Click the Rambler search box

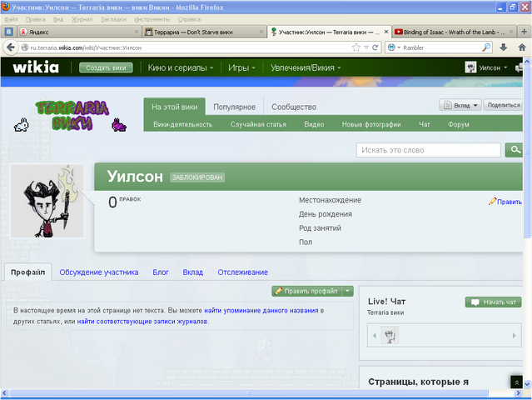pos(441,47)
